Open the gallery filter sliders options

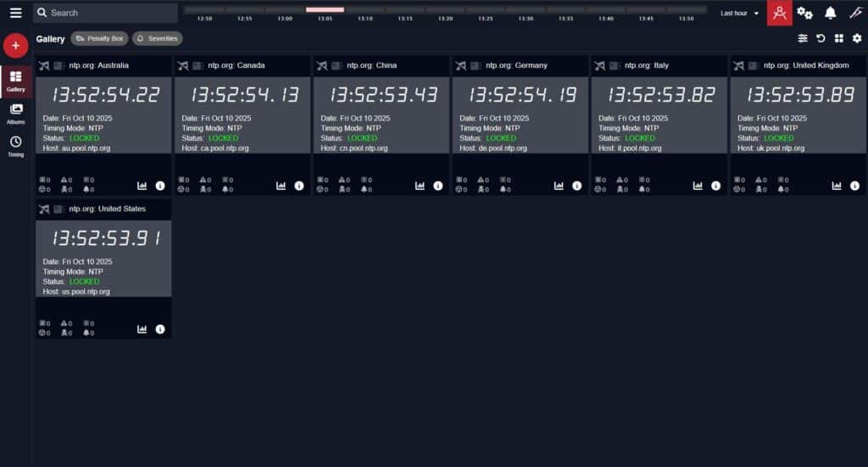[x=803, y=39]
